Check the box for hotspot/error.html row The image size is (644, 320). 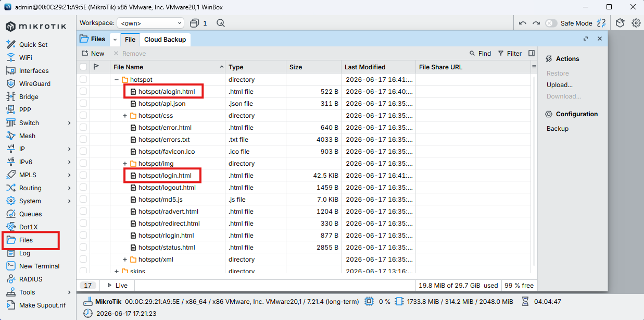coord(83,128)
